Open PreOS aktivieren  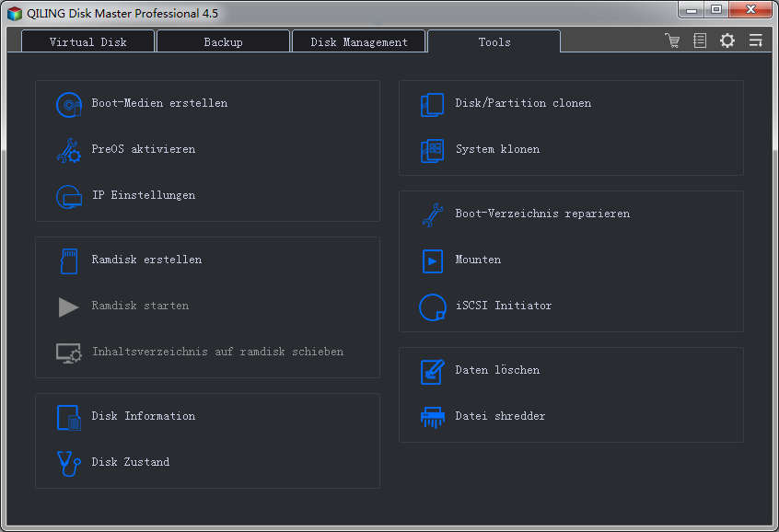coord(143,149)
